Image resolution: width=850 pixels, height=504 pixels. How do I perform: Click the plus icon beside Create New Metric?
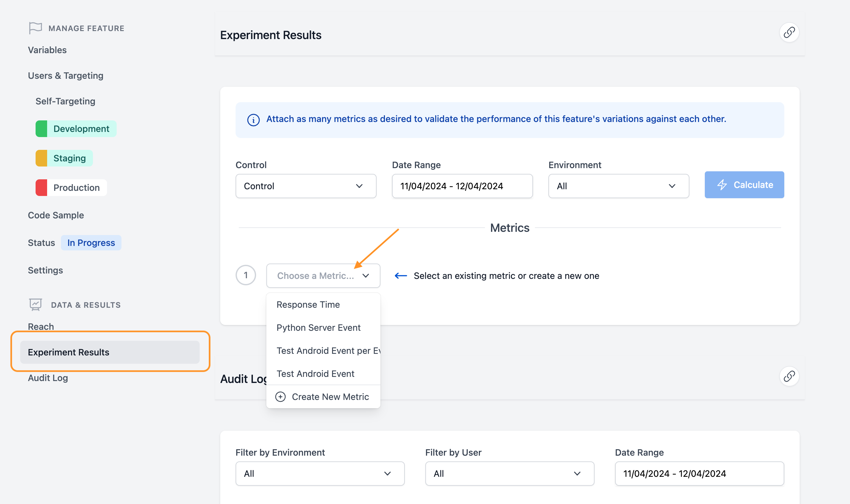(x=280, y=396)
